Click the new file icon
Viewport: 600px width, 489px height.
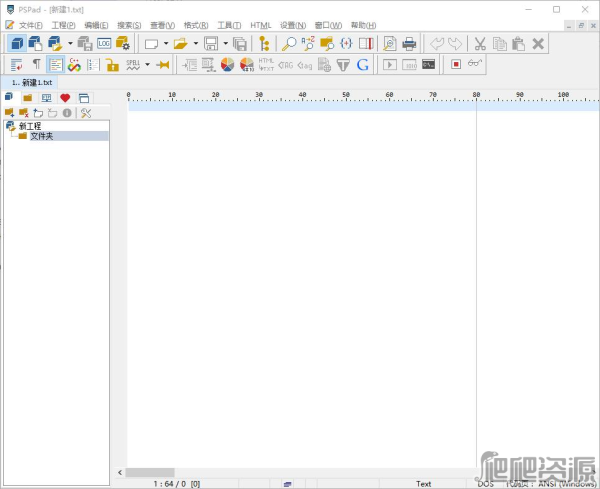[x=151, y=44]
